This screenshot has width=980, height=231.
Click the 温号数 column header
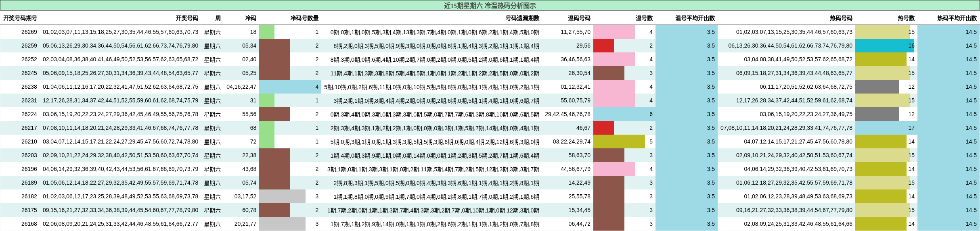point(644,18)
